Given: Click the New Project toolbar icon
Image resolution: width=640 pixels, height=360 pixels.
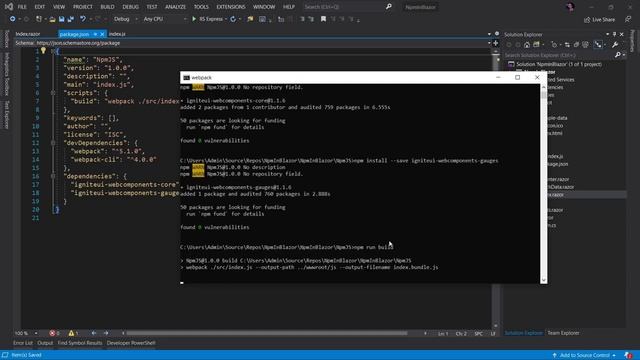Looking at the screenshot, I should pyautogui.click(x=39, y=19).
